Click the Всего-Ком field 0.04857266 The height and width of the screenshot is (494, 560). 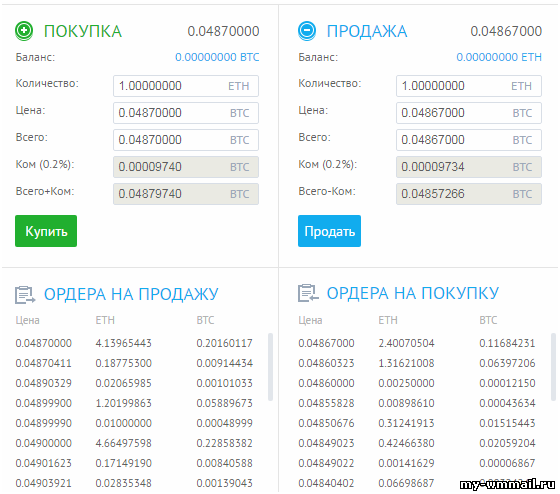coord(469,194)
